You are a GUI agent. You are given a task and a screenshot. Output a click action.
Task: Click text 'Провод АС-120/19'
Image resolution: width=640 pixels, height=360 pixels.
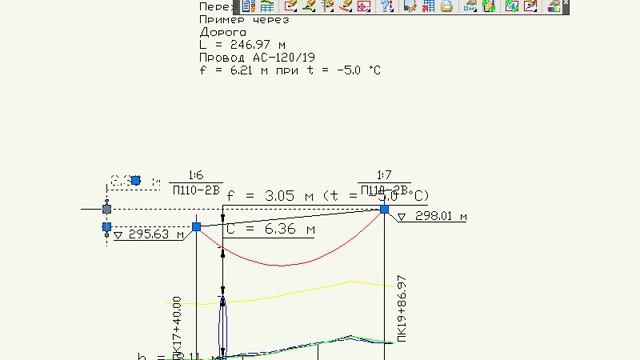(x=257, y=57)
